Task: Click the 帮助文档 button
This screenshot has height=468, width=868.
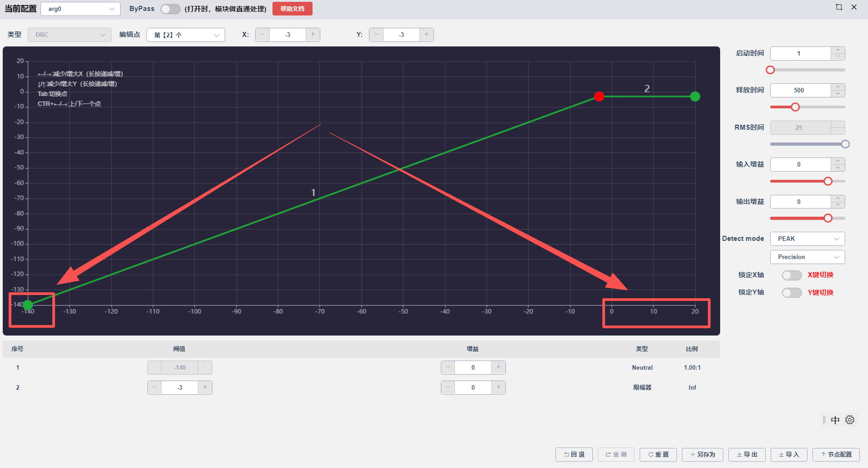Action: (293, 9)
